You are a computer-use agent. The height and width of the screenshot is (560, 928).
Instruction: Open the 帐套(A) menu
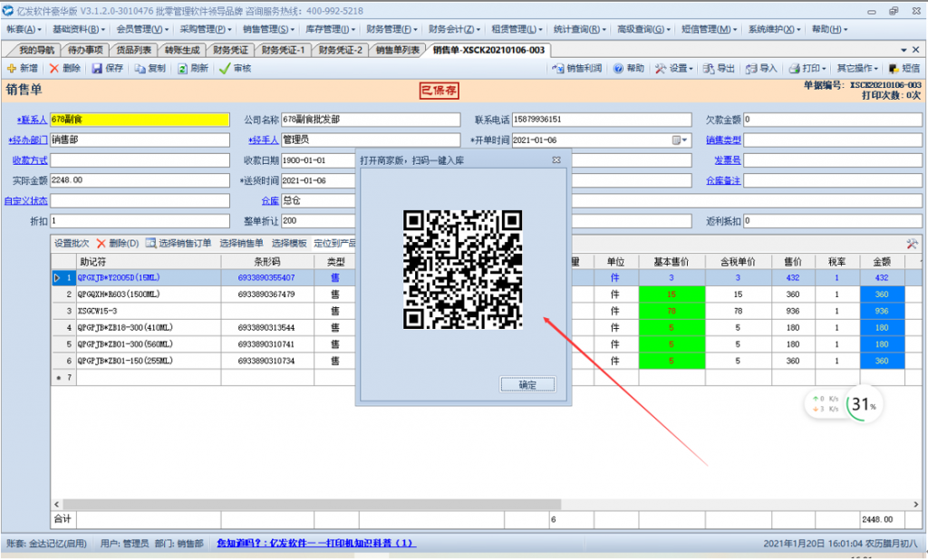24,29
